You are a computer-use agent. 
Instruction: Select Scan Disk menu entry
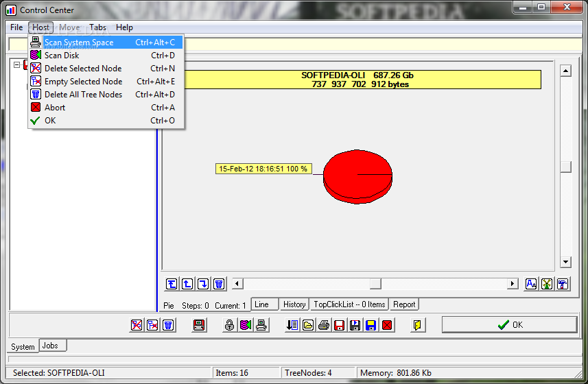pyautogui.click(x=106, y=56)
